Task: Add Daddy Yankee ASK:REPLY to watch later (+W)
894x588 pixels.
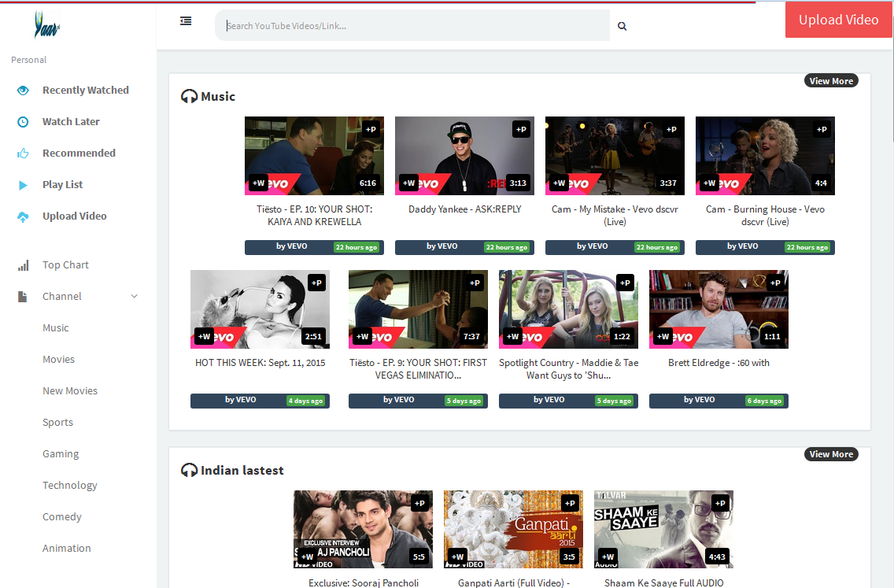Action: tap(408, 183)
